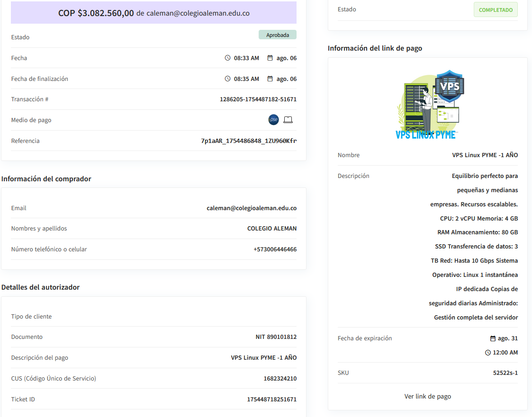Screen dimensions: 532x417
Task: Select the reference code 7p1aAR_1754486848_1ZU960Kfr
Action: [x=249, y=141]
